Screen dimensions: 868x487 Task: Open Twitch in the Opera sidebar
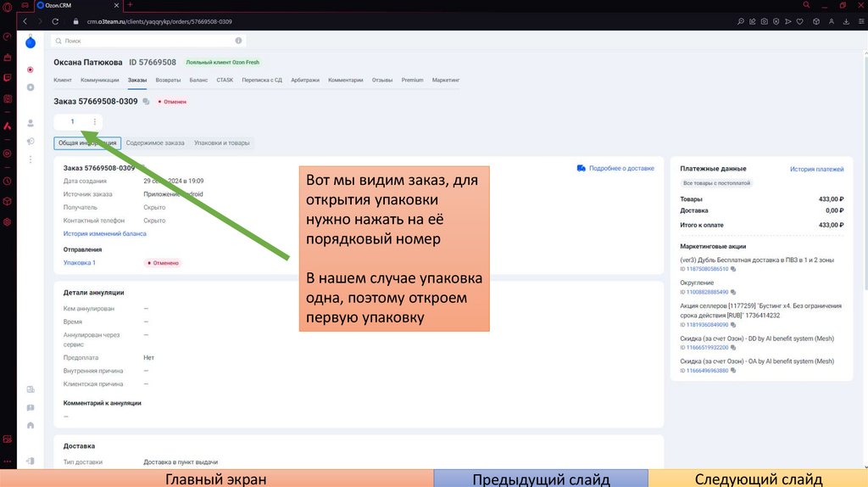click(7, 77)
